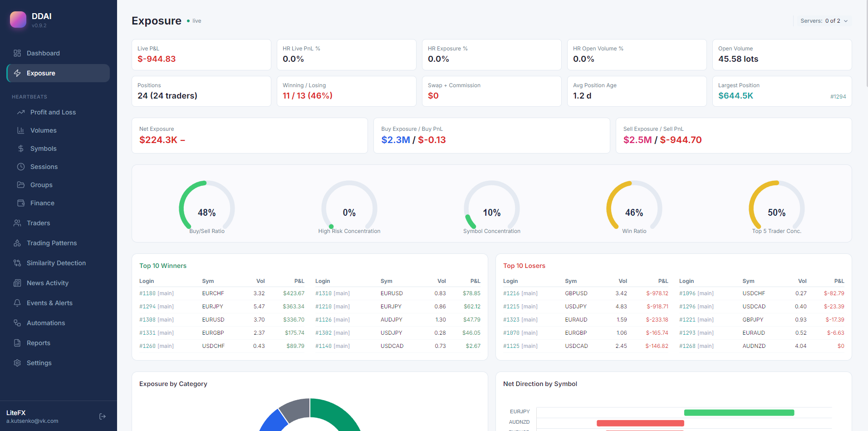Click the Top 5 Trader Conc. 50% gauge
The height and width of the screenshot is (431, 868).
click(777, 207)
